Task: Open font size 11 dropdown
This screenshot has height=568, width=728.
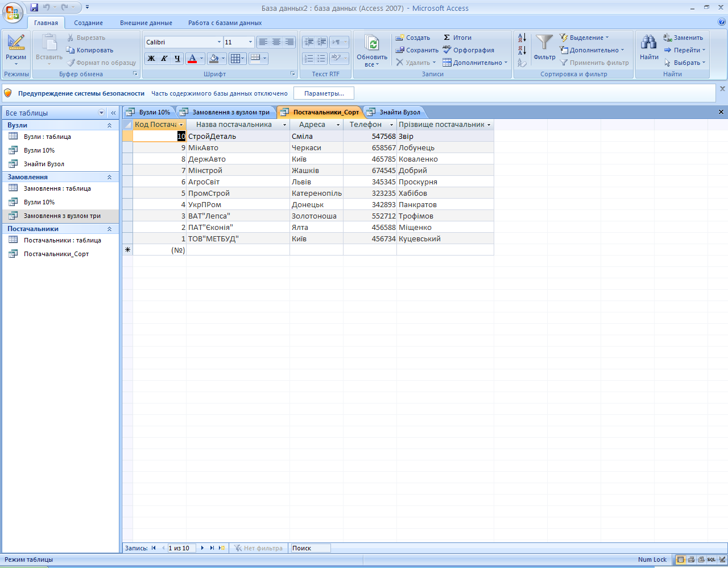Action: pyautogui.click(x=250, y=42)
